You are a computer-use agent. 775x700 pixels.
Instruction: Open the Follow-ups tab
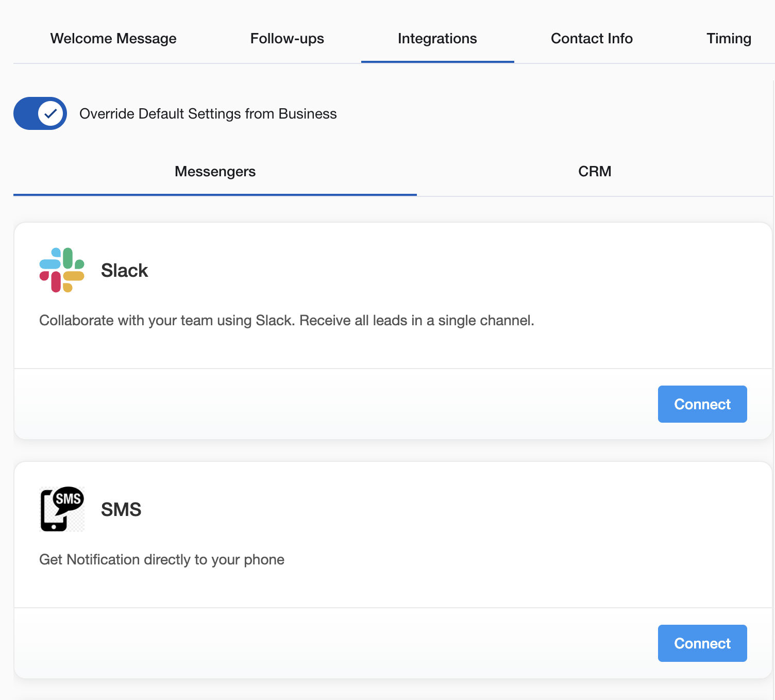(x=287, y=38)
